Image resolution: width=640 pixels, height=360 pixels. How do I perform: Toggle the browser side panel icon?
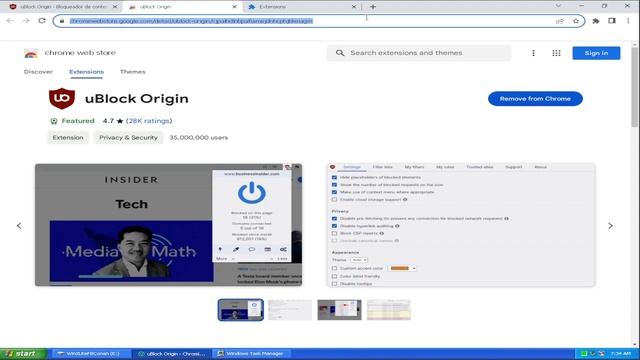612,21
